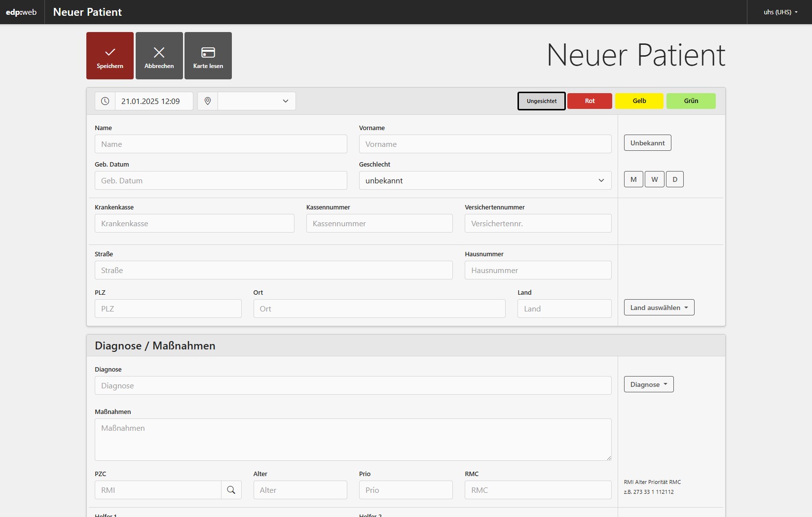Focus the Vorname input field

[x=485, y=144]
